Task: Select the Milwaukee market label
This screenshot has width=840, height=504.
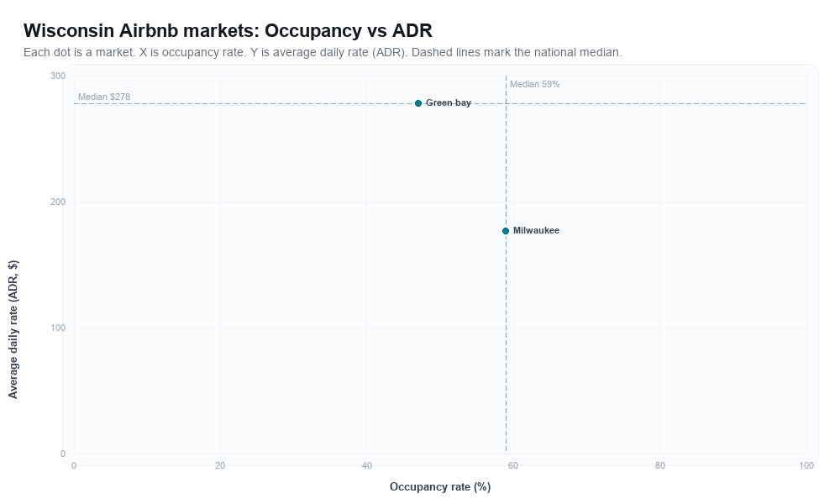Action: tap(536, 230)
